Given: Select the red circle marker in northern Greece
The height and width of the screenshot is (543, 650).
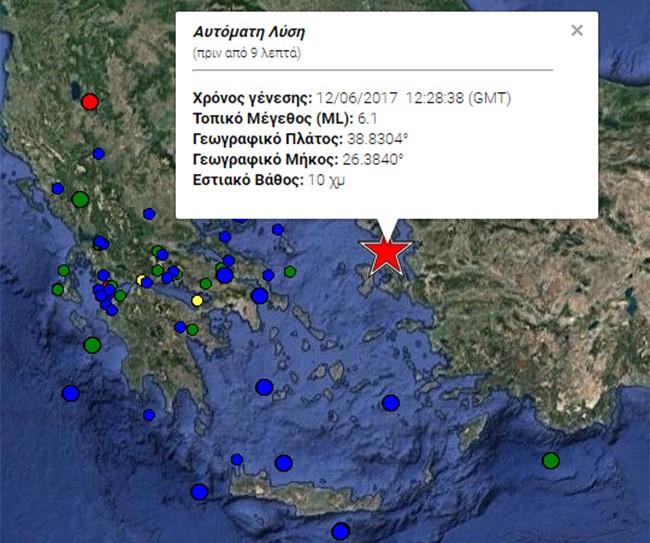Looking at the screenshot, I should coord(90,101).
